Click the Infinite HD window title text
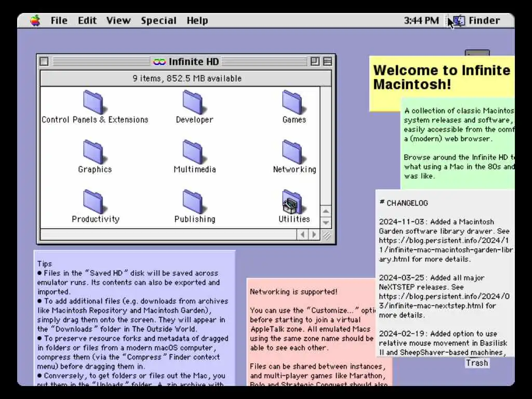Viewport: 532px width, 399px height. click(x=194, y=62)
